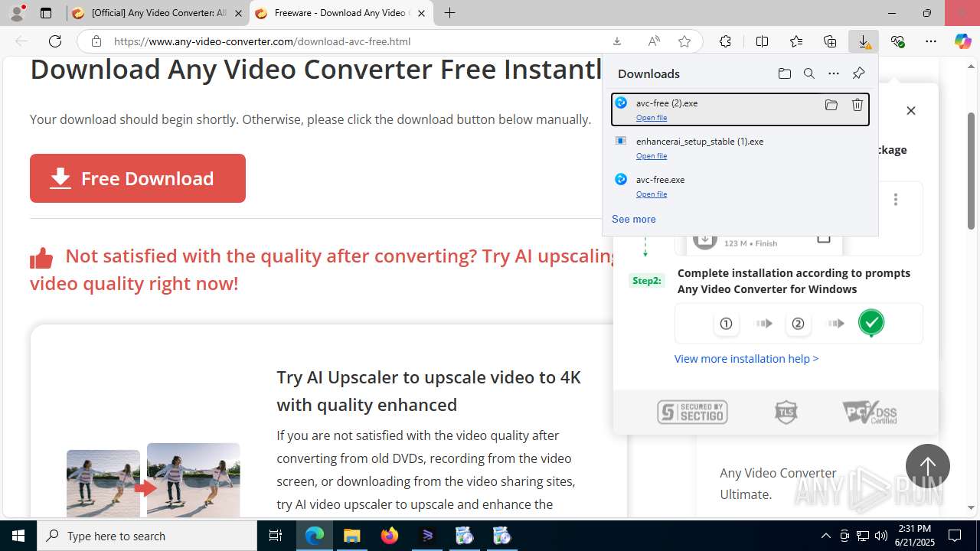
Task: Click the taskbar search box
Action: pos(147,536)
